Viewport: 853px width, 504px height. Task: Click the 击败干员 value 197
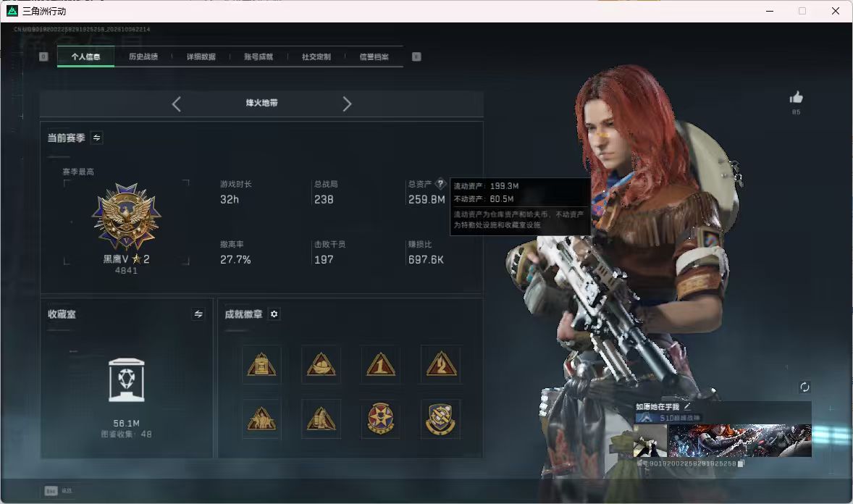point(324,260)
